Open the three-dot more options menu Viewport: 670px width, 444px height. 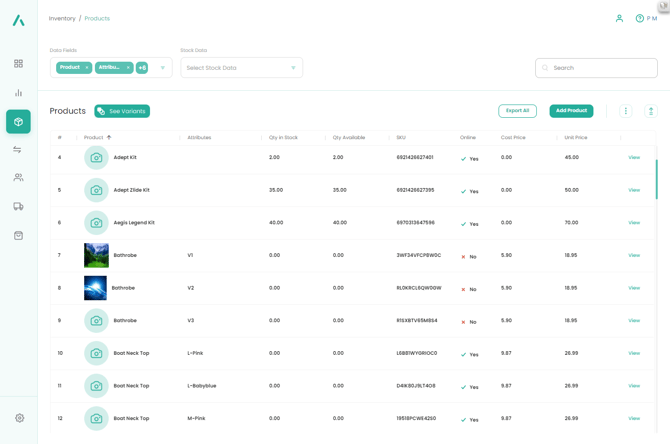[x=625, y=111]
